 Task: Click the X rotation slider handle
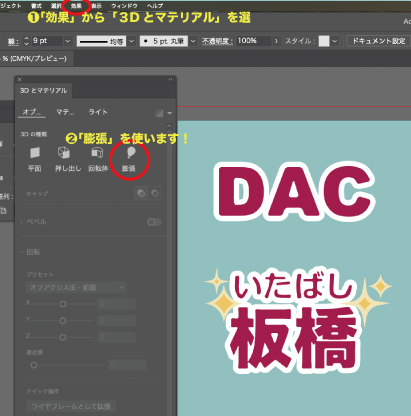tap(62, 304)
